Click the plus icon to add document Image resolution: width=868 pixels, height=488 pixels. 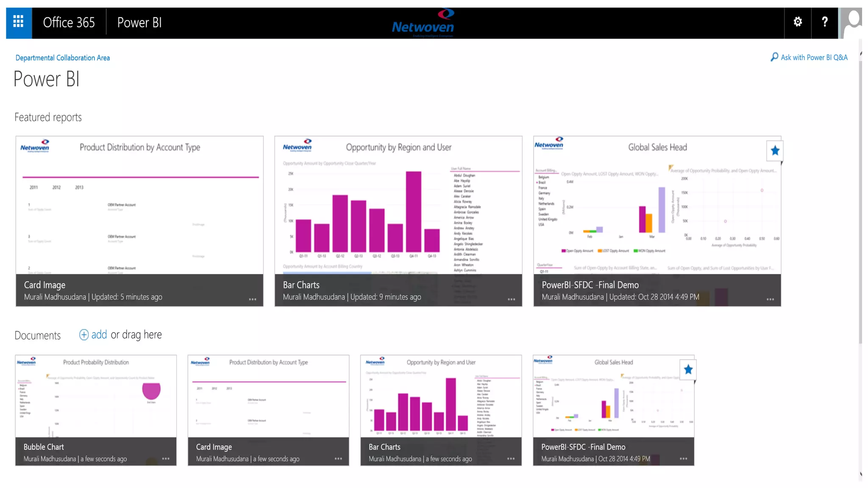click(84, 335)
